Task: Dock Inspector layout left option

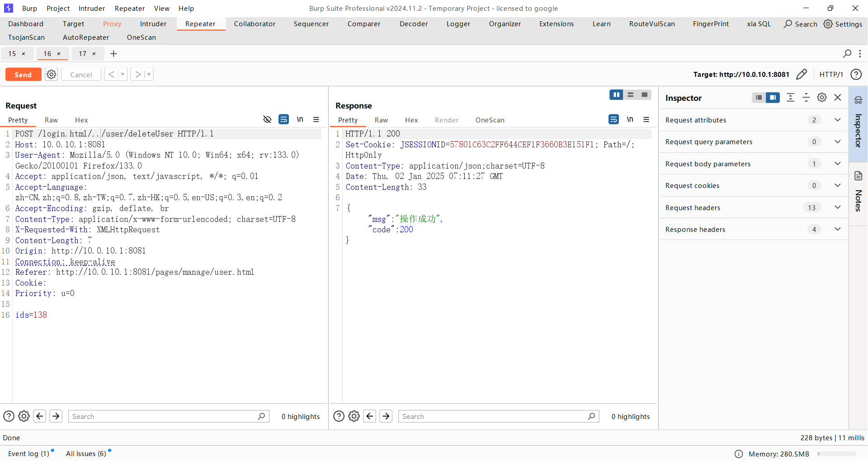Action: click(x=759, y=98)
